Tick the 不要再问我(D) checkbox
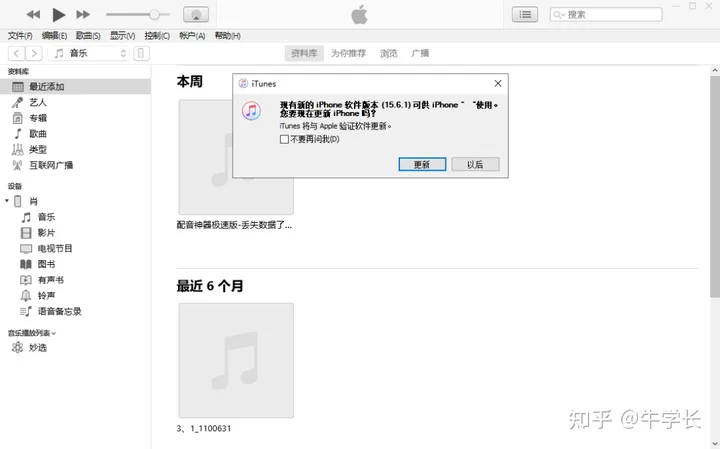720x449 pixels. click(284, 139)
